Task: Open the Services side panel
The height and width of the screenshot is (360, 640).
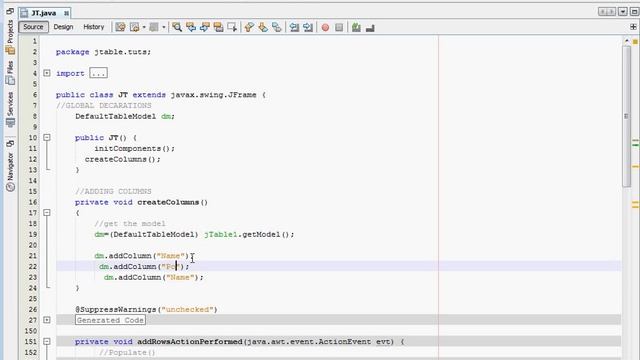Action: [11, 109]
